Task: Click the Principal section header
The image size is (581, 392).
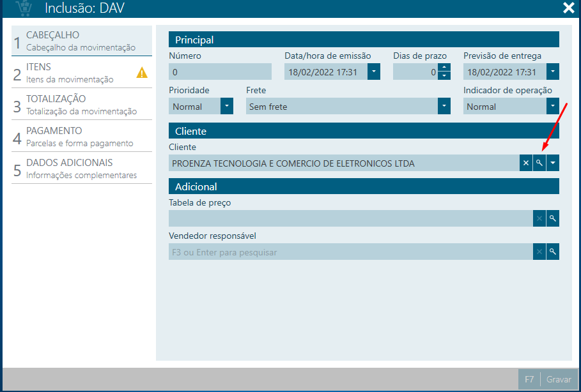Action: tap(364, 39)
